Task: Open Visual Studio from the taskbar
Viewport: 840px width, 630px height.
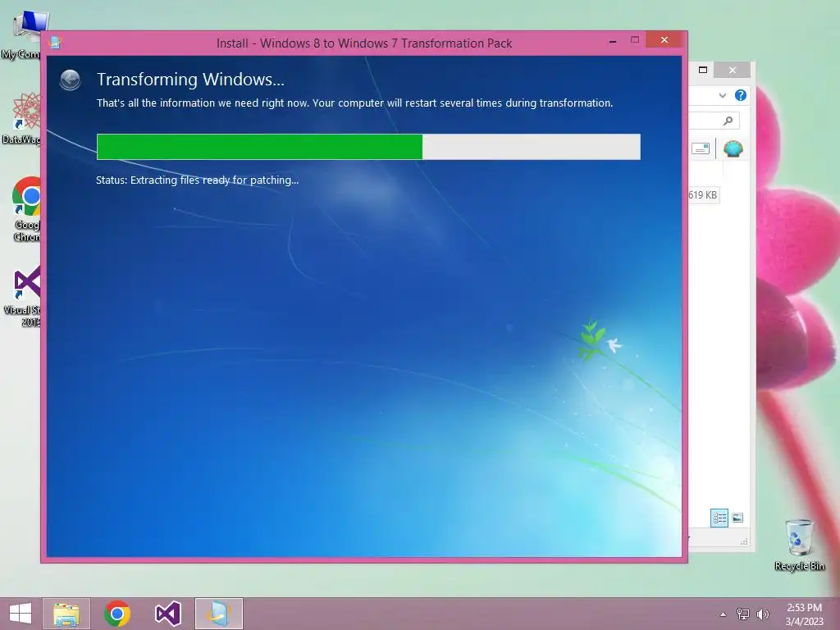Action: coord(167,614)
